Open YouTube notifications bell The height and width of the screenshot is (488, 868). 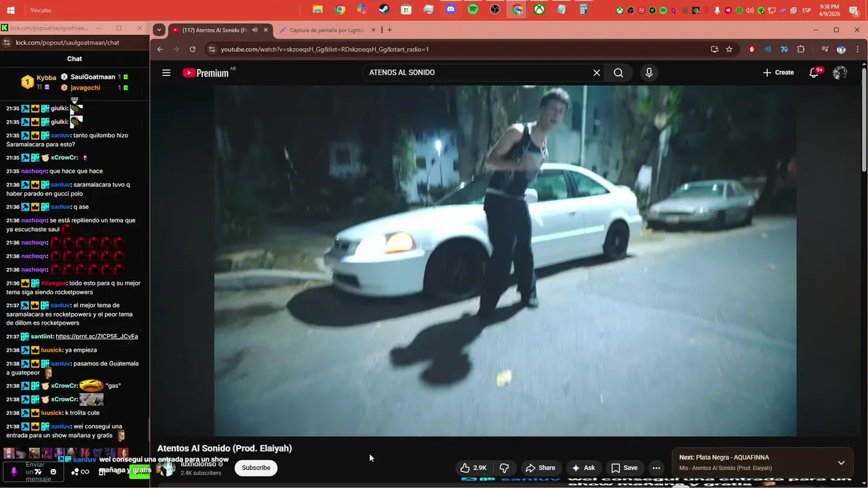[814, 73]
